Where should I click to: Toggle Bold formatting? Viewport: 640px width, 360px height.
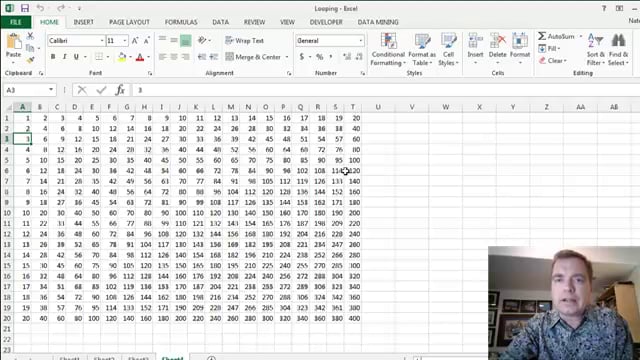click(x=53, y=57)
